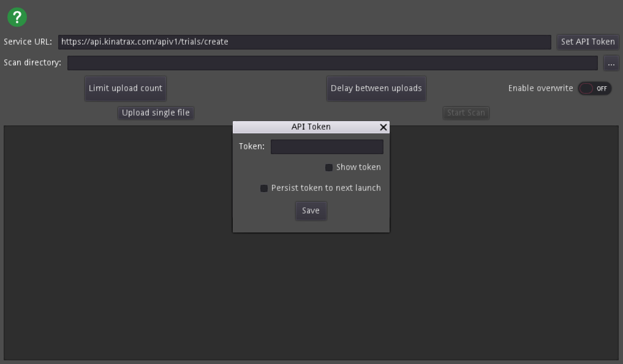Click the Limit upload count button
The image size is (623, 364).
126,88
